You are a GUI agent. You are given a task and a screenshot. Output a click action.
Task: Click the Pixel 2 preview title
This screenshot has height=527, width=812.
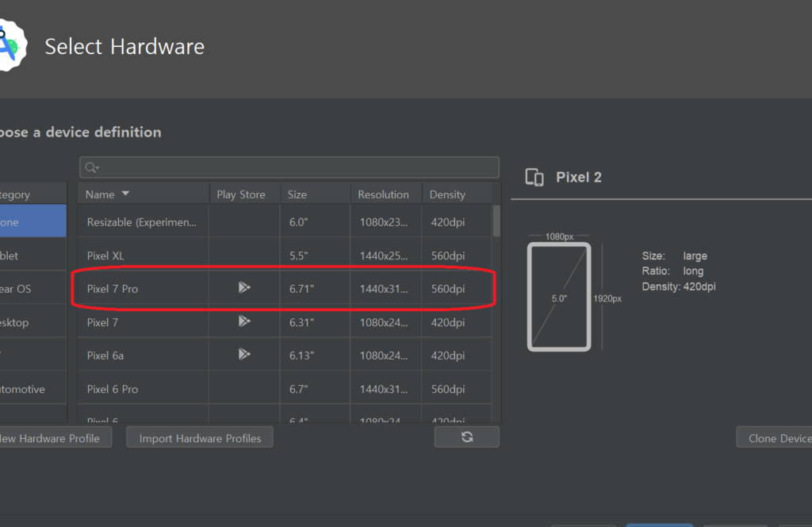coord(578,177)
